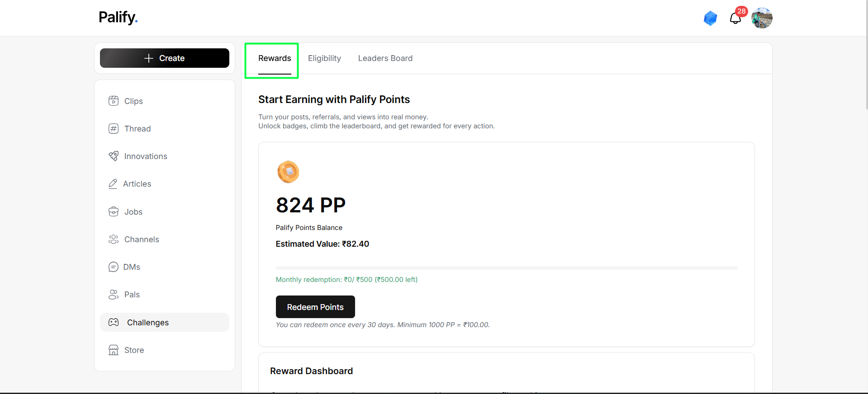Open DMs chat bubble icon
The width and height of the screenshot is (868, 394).
tap(113, 267)
